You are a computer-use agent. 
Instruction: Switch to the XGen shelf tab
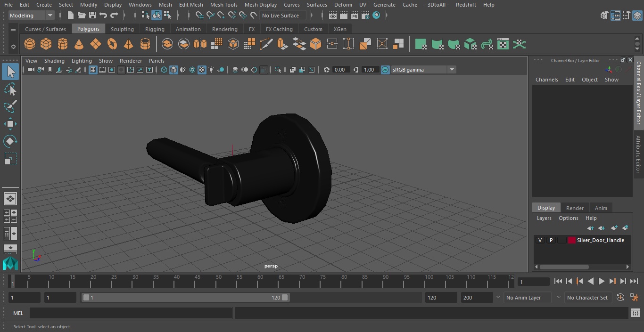pyautogui.click(x=340, y=29)
